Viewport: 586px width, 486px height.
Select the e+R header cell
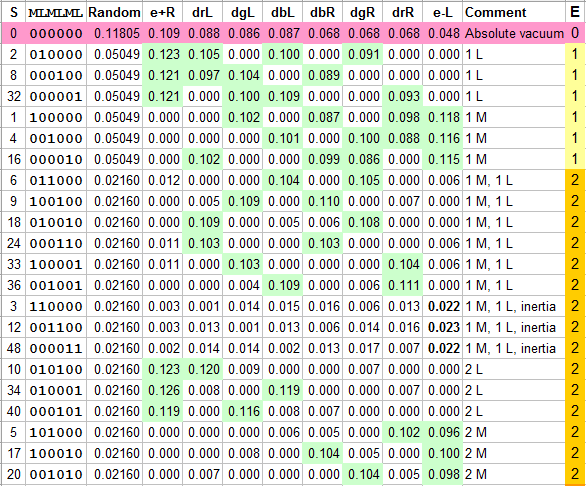[x=163, y=12]
